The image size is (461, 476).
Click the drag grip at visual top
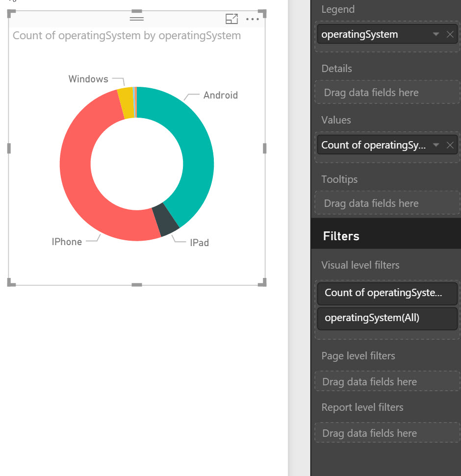click(x=136, y=18)
